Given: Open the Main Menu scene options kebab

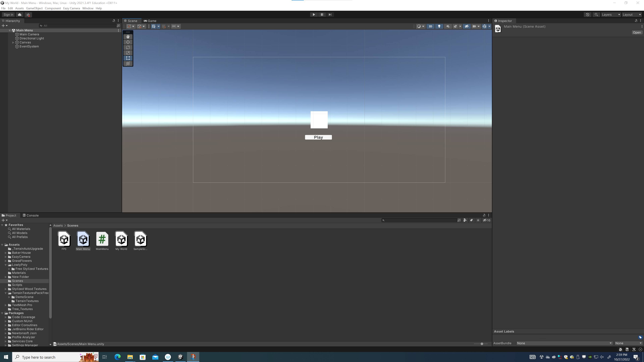Looking at the screenshot, I should coord(118,30).
